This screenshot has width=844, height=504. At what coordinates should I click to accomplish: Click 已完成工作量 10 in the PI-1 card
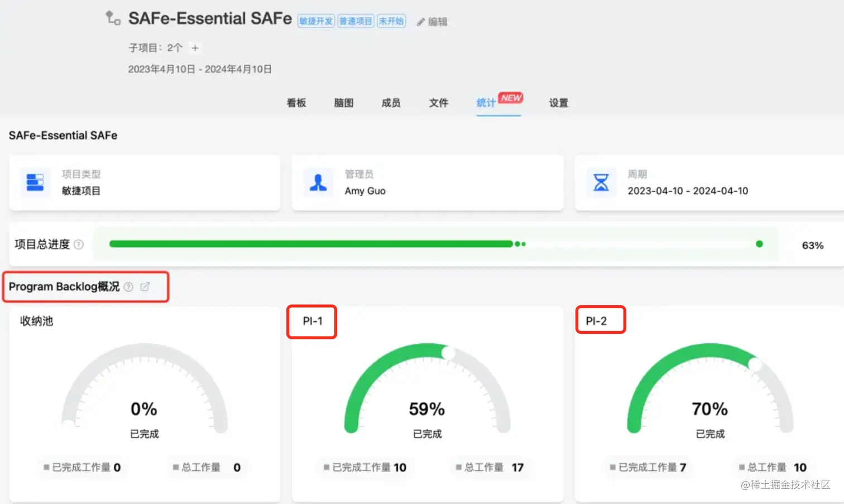click(366, 468)
